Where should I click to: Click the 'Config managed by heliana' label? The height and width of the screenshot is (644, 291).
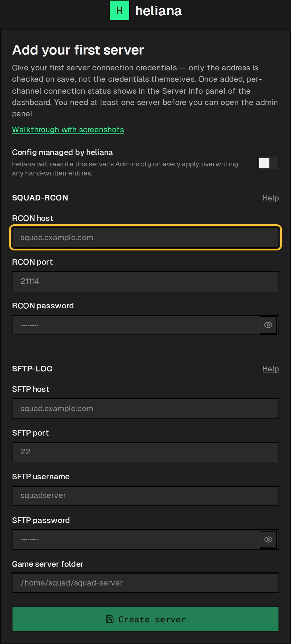62,152
